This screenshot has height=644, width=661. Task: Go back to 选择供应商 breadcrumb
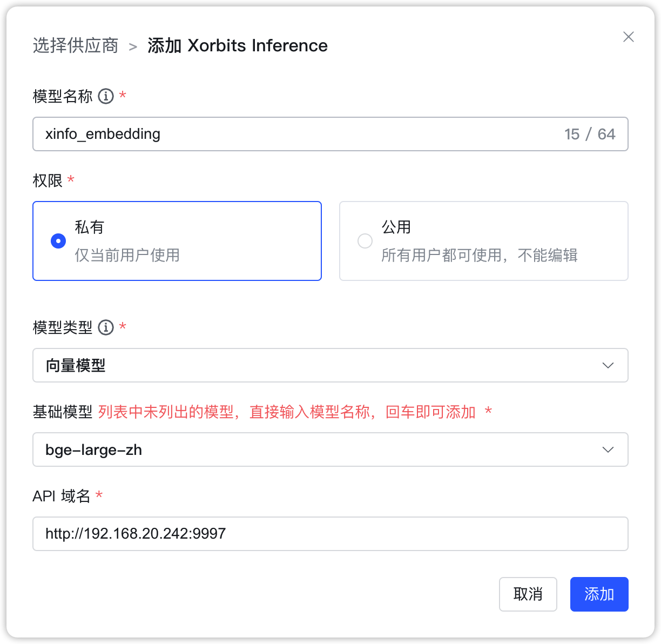76,46
